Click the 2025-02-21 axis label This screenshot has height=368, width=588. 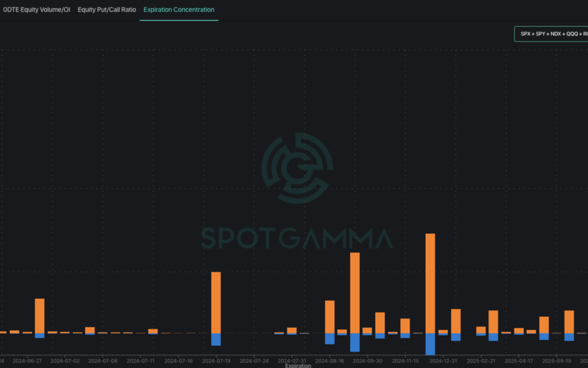click(x=481, y=361)
